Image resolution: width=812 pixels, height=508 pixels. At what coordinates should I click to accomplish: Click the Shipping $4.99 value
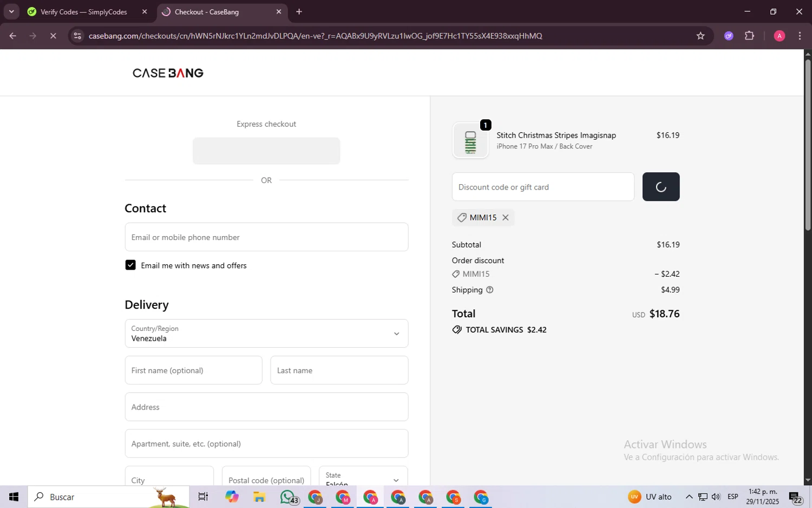point(670,290)
